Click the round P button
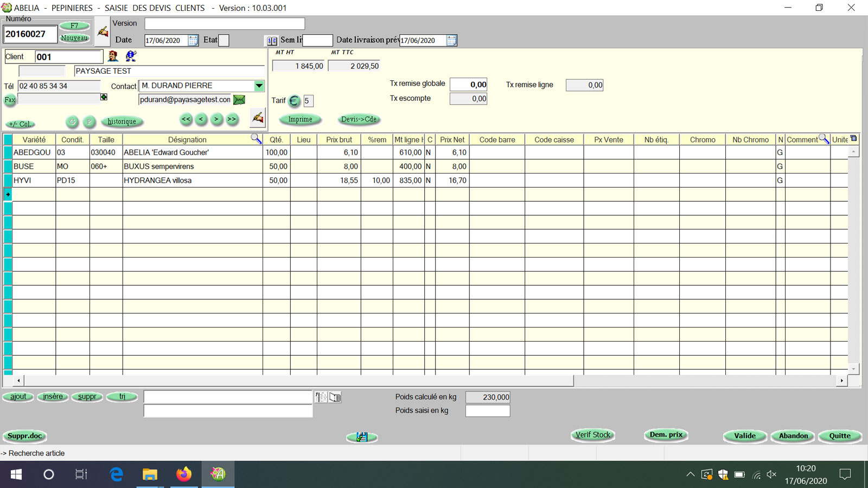 [90, 122]
